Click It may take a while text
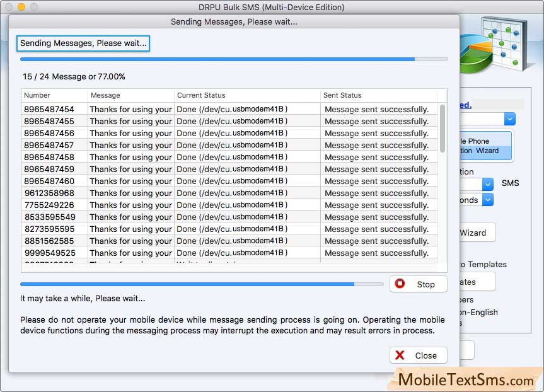This screenshot has height=392, width=544. coord(83,298)
